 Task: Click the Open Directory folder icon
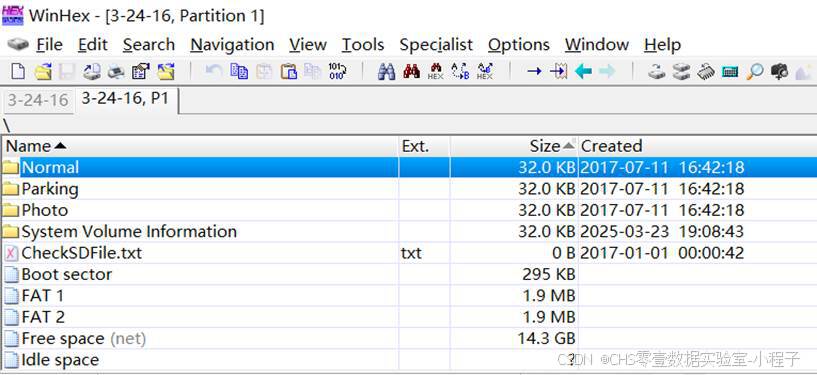point(166,71)
